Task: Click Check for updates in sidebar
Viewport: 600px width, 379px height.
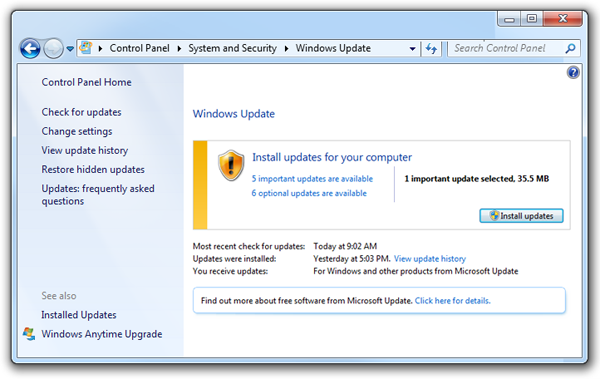Action: [x=82, y=112]
